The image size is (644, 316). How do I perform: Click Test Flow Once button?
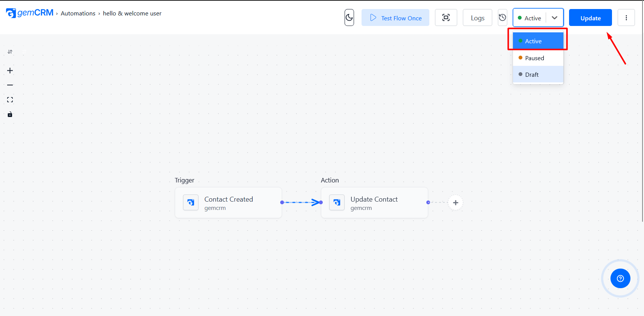(x=395, y=18)
